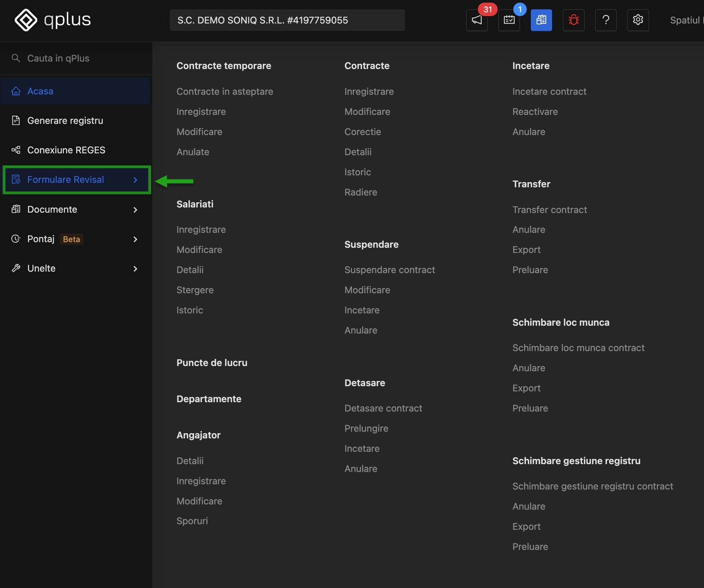The height and width of the screenshot is (588, 704).
Task: Click Detasare contract link
Action: (x=383, y=408)
